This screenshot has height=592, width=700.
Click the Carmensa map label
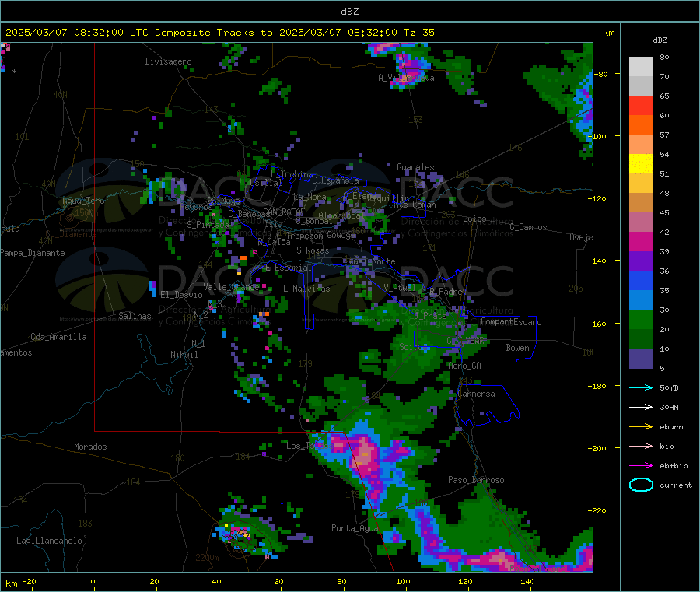[476, 394]
